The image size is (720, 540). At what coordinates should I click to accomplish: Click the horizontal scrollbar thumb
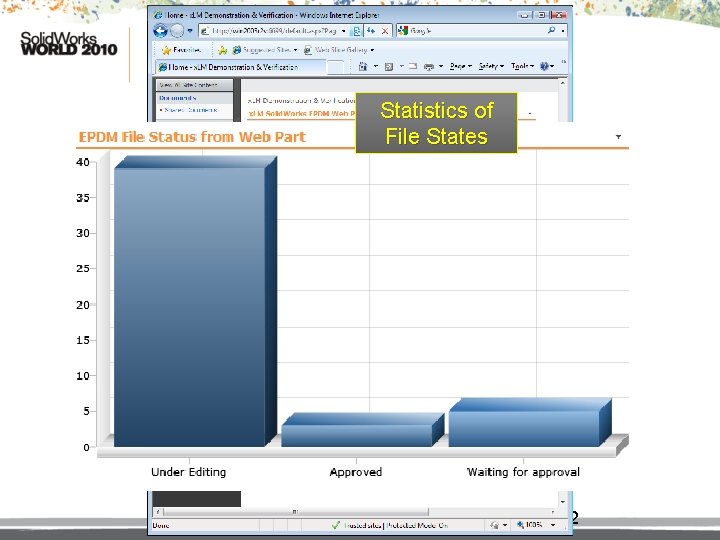[x=296, y=512]
